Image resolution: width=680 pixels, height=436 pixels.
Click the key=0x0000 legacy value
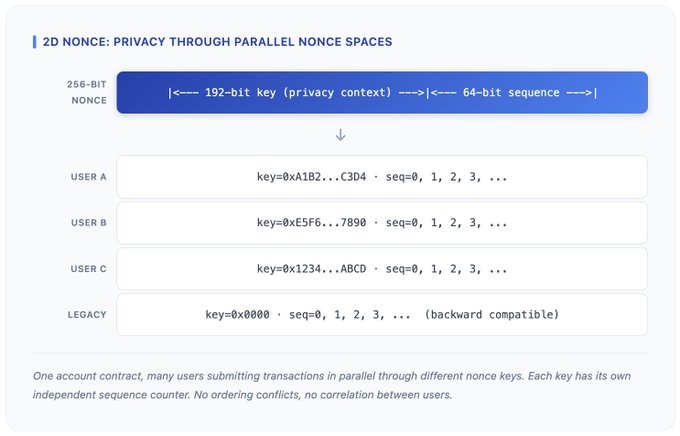(x=241, y=315)
